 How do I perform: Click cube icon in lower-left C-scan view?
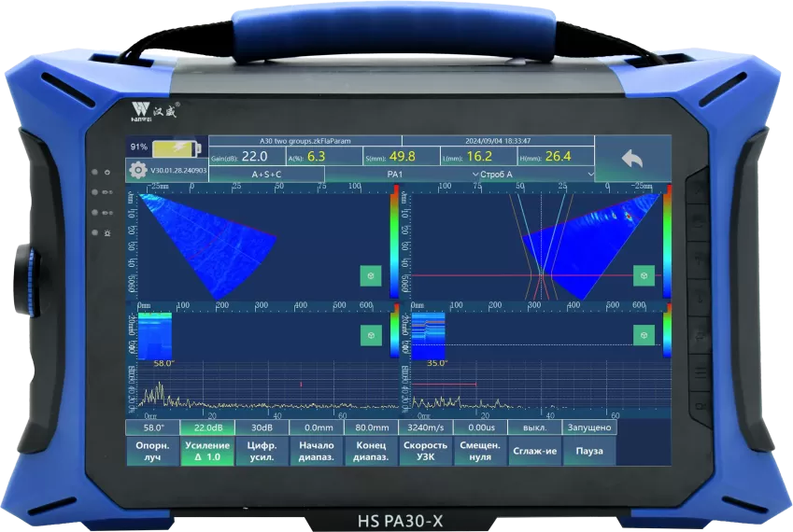[370, 335]
